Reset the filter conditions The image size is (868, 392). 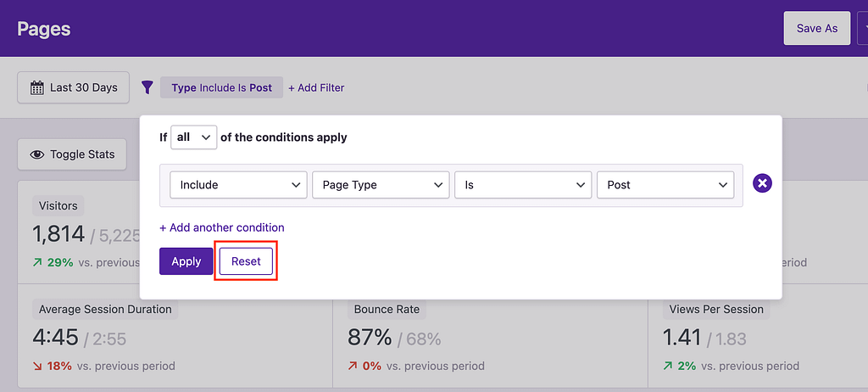[246, 261]
